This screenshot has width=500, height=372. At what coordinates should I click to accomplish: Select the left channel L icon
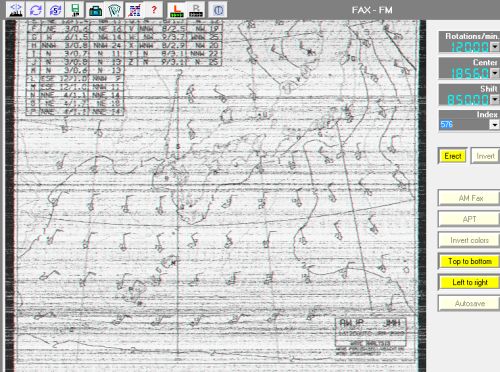(x=176, y=10)
